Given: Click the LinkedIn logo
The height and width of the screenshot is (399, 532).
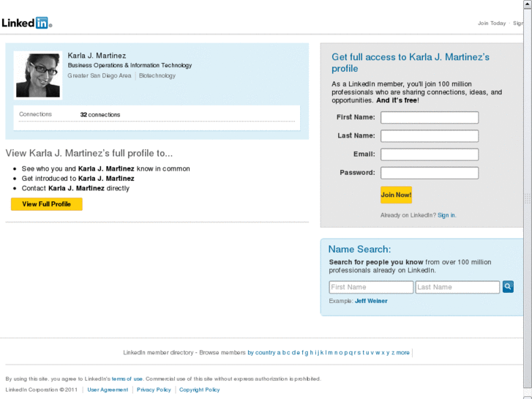Looking at the screenshot, I should click(26, 23).
